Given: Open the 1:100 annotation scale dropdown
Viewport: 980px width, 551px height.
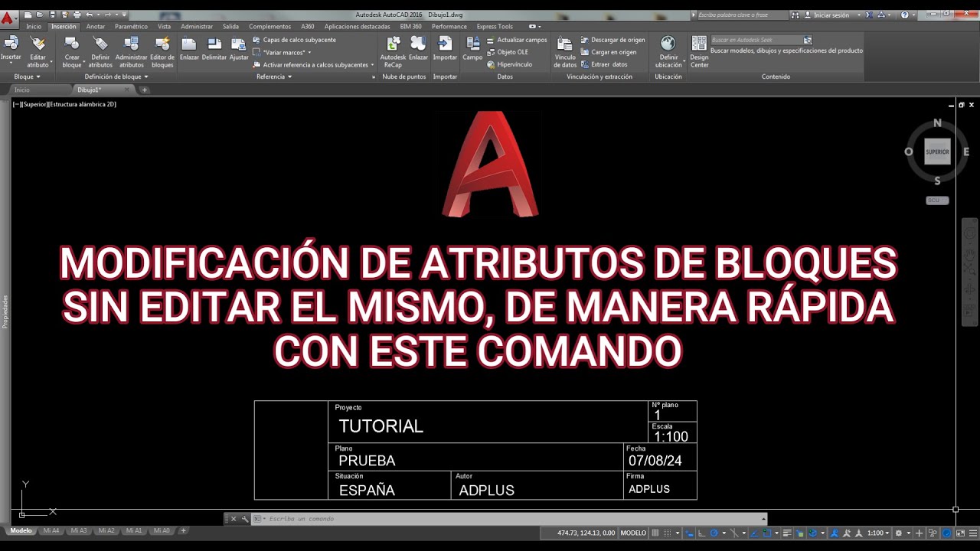Looking at the screenshot, I should 879,533.
